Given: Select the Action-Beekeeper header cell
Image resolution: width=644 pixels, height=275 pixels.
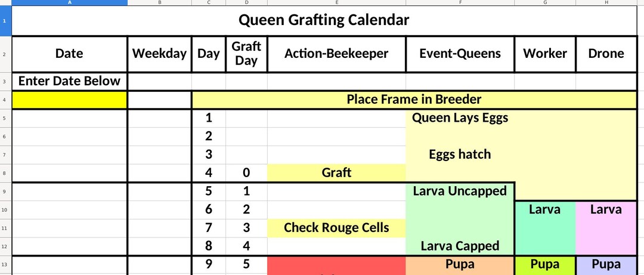Looking at the screenshot, I should coord(336,54).
